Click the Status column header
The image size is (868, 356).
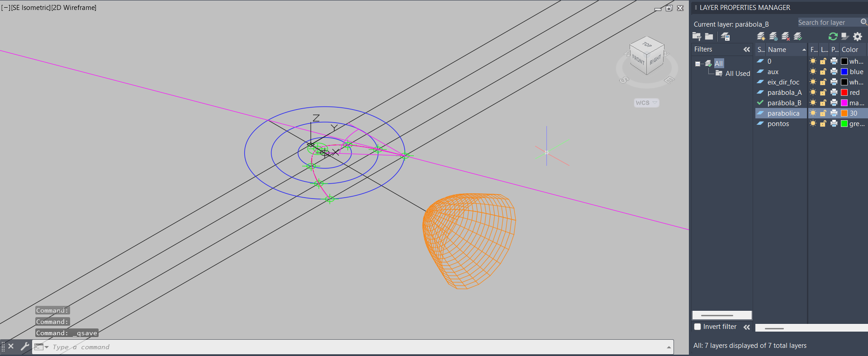point(761,50)
